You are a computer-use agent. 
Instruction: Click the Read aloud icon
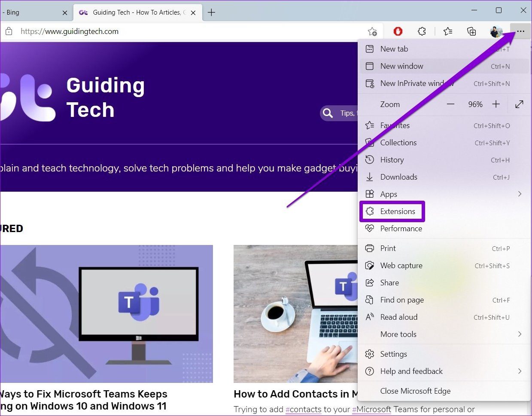pyautogui.click(x=370, y=317)
